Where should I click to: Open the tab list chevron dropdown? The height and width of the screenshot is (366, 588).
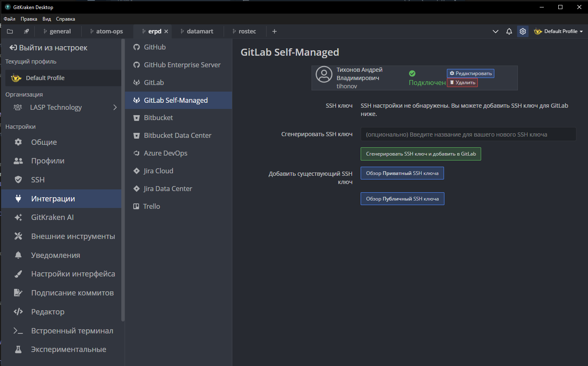(496, 31)
